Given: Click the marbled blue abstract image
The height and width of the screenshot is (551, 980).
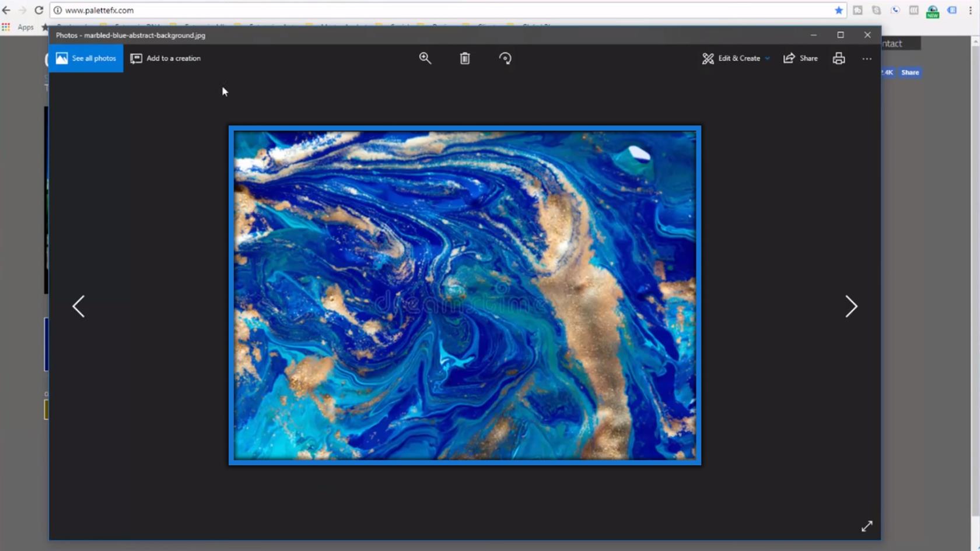Looking at the screenshot, I should [465, 295].
